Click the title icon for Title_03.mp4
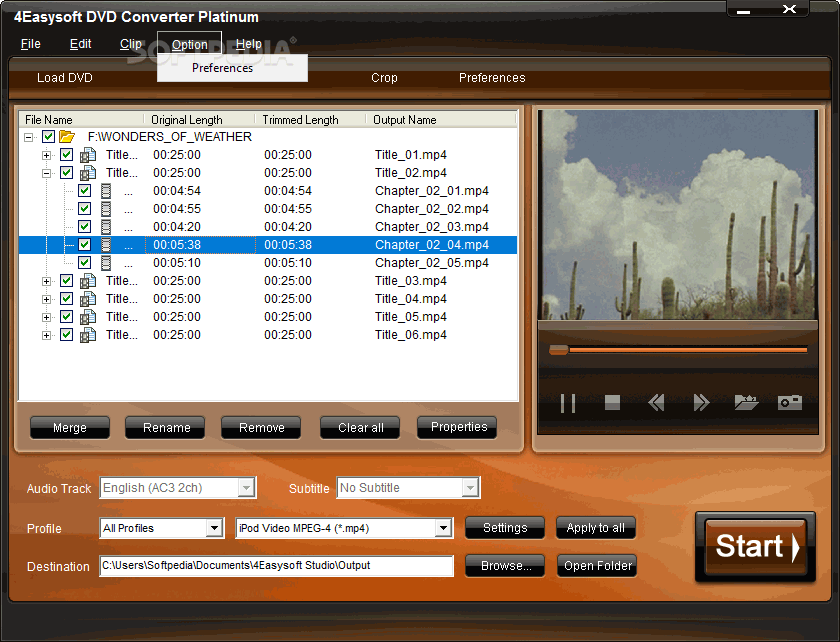 coord(88,281)
